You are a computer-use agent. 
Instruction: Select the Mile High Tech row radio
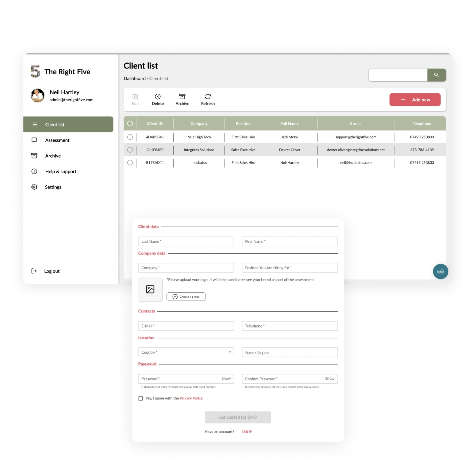130,137
